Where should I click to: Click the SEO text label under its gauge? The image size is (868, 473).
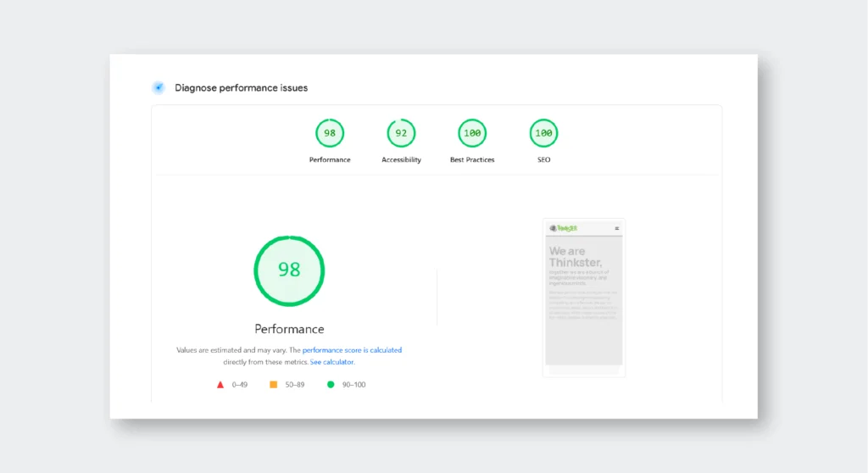[x=543, y=160]
